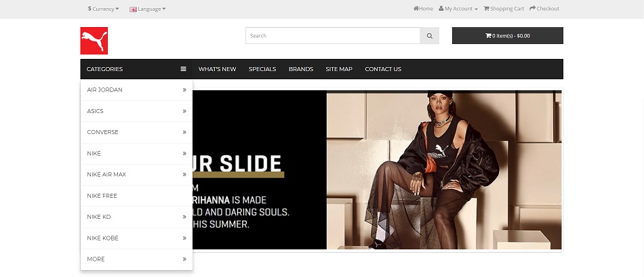The width and height of the screenshot is (644, 277).
Task: Open the Site Map menu item
Action: (339, 69)
